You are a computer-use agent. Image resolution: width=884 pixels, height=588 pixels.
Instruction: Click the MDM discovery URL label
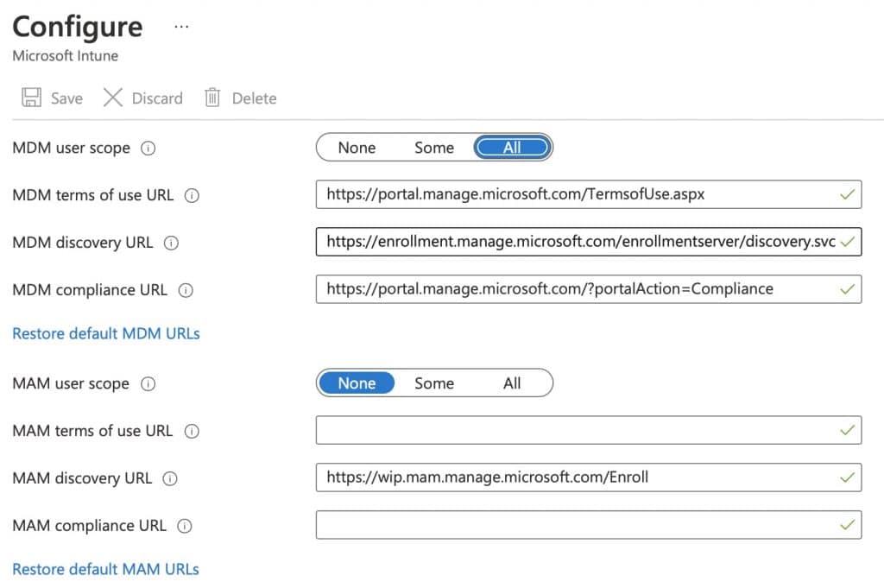[83, 243]
